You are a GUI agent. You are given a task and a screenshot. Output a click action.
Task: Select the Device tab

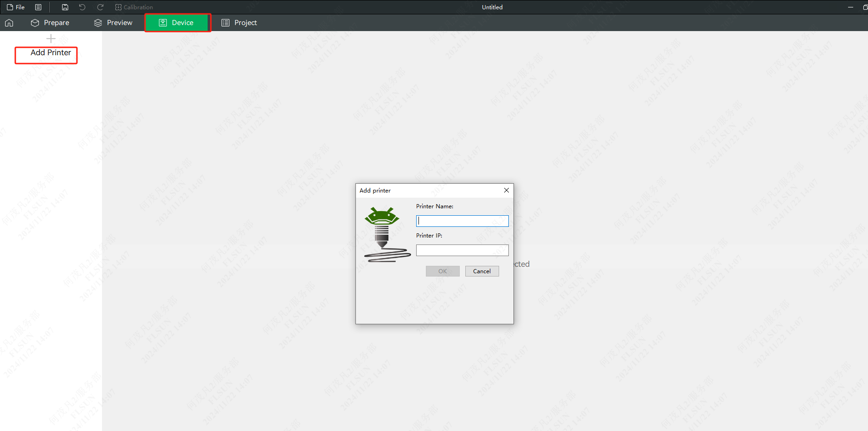177,23
